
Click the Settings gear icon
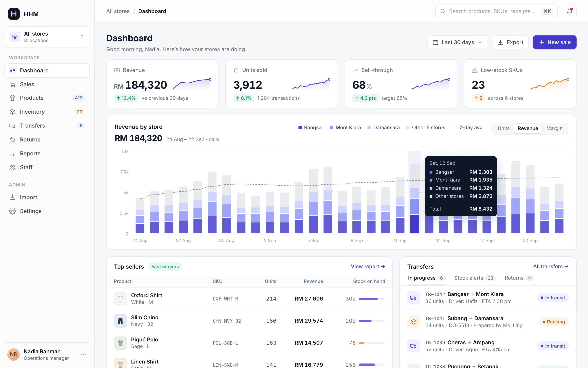click(12, 211)
